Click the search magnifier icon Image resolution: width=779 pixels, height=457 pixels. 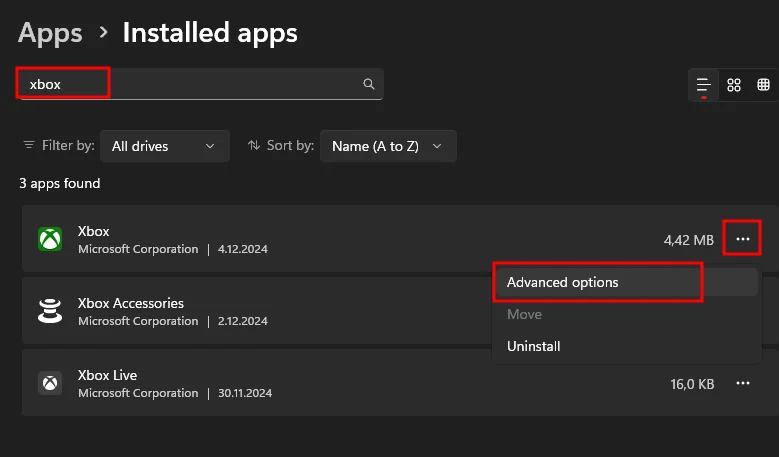pos(368,84)
